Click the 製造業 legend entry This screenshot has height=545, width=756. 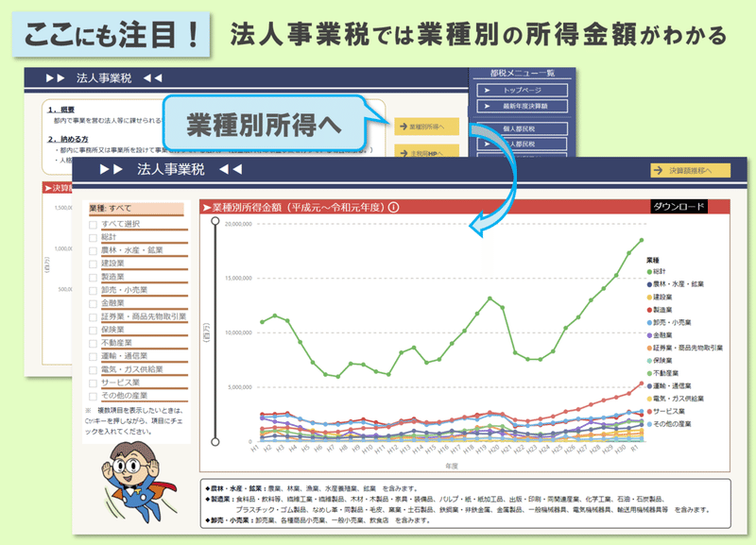[x=660, y=310]
